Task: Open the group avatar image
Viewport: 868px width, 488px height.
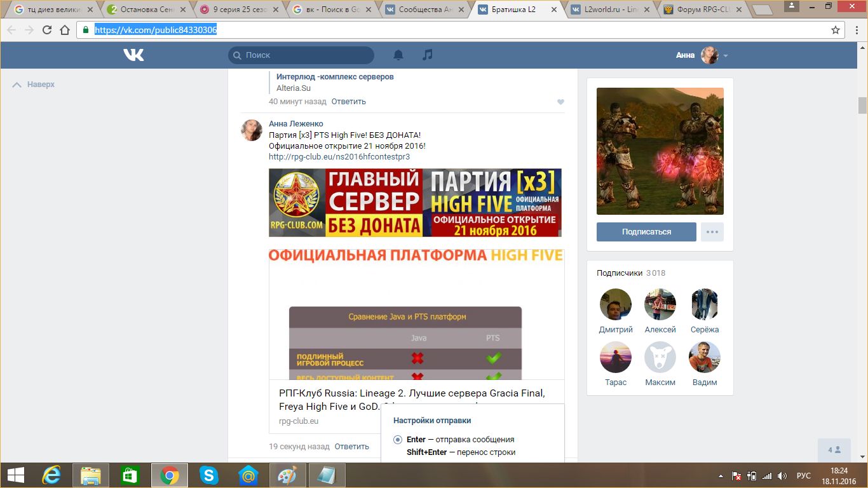Action: click(x=660, y=151)
